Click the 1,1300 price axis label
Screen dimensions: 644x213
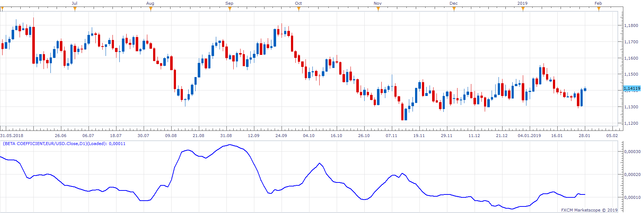click(x=631, y=107)
